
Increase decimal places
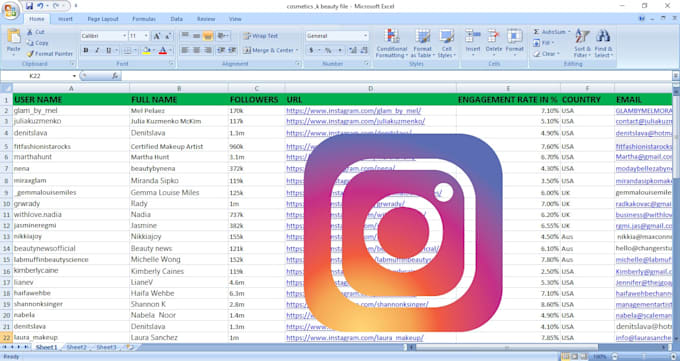pos(353,50)
